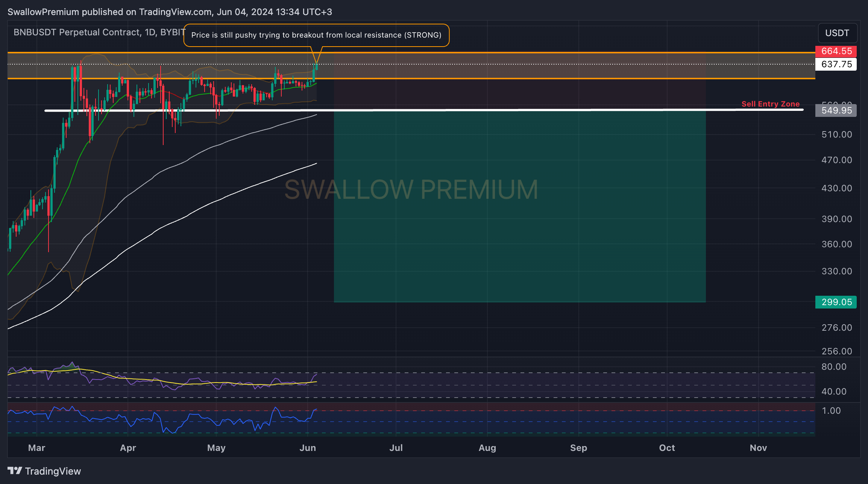Image resolution: width=868 pixels, height=484 pixels.
Task: Click the 664.55 red price label
Action: click(836, 51)
